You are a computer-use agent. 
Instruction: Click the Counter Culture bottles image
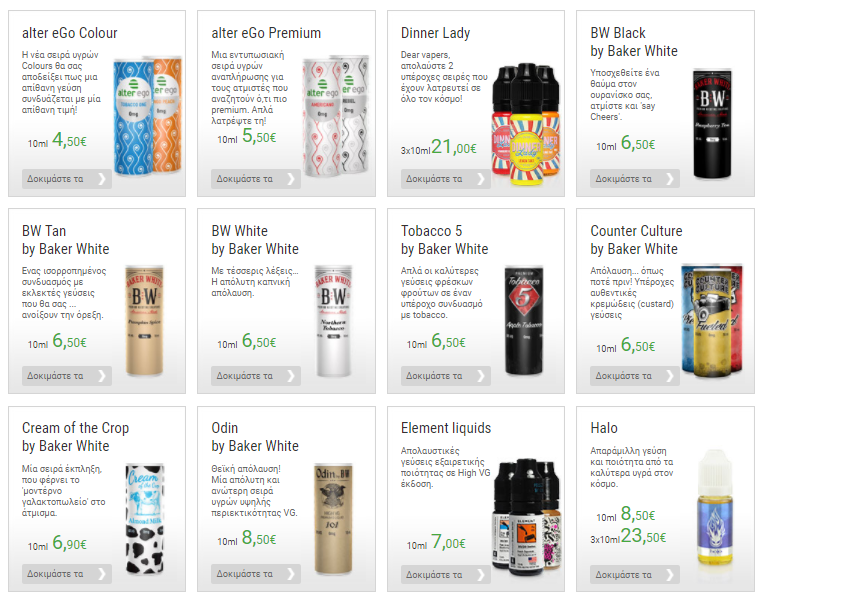[x=712, y=319]
